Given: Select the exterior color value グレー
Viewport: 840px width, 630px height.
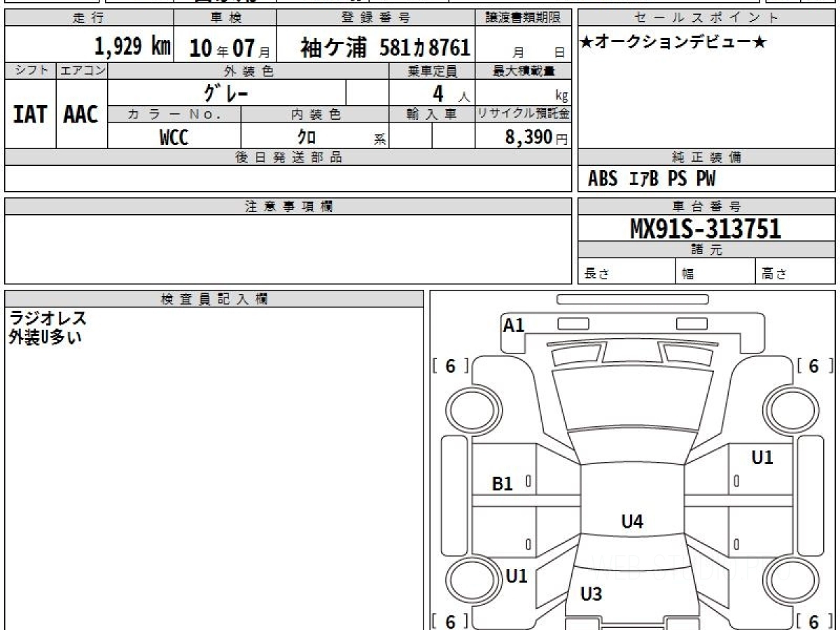Looking at the screenshot, I should [226, 92].
